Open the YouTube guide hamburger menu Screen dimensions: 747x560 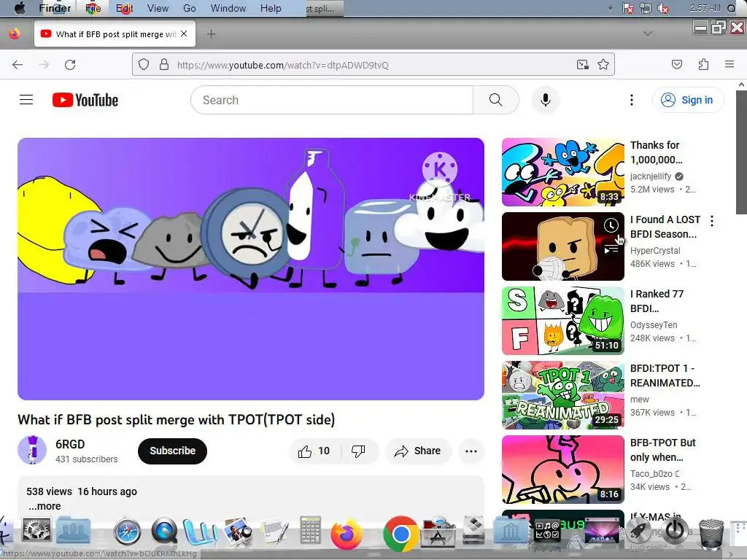click(26, 99)
